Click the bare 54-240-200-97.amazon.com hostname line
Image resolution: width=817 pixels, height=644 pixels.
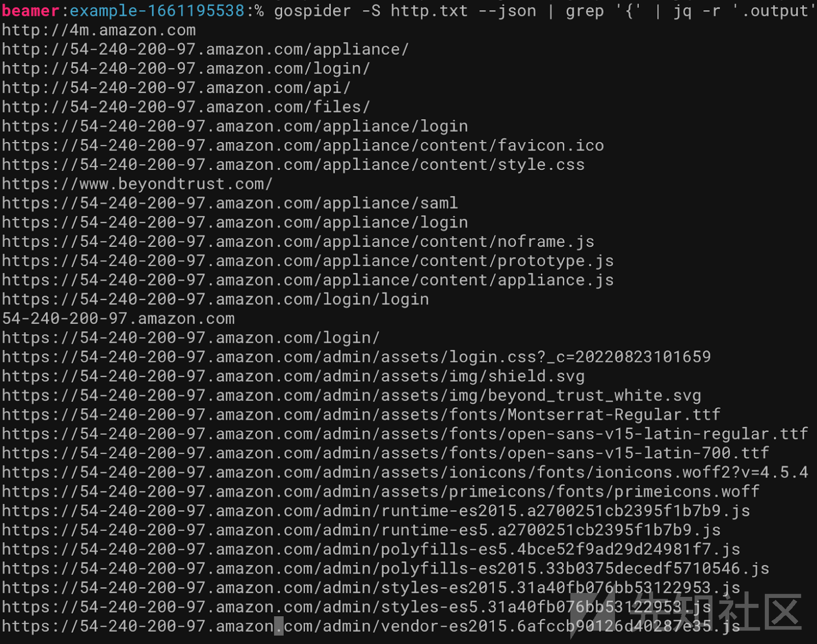[x=118, y=319]
